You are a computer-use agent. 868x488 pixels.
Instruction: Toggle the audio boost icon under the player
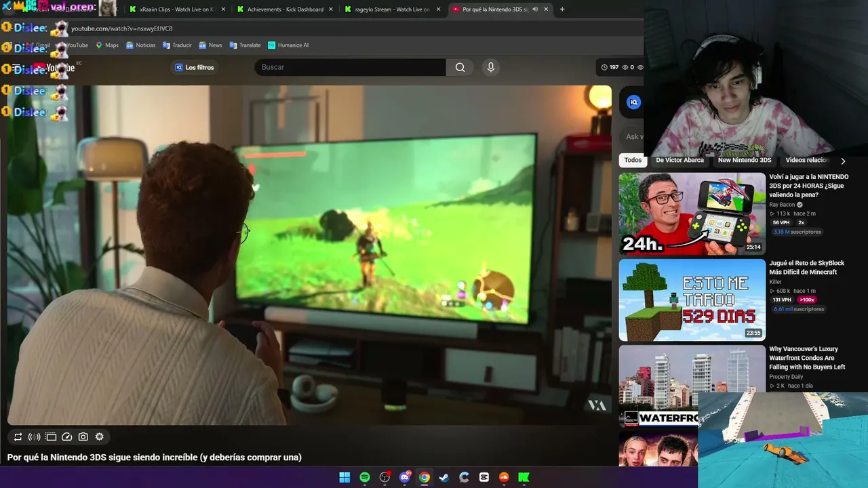point(34,437)
